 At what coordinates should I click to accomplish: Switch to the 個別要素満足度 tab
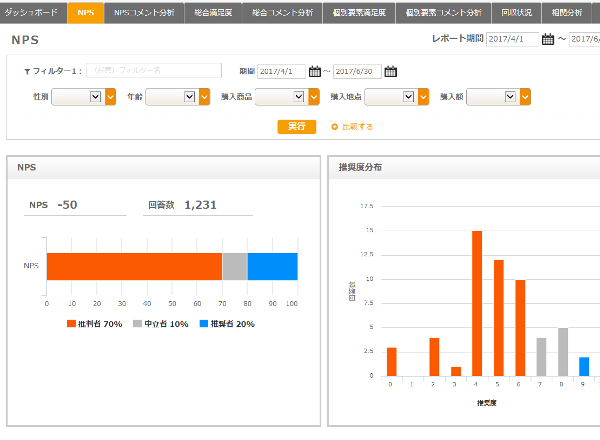pos(359,13)
